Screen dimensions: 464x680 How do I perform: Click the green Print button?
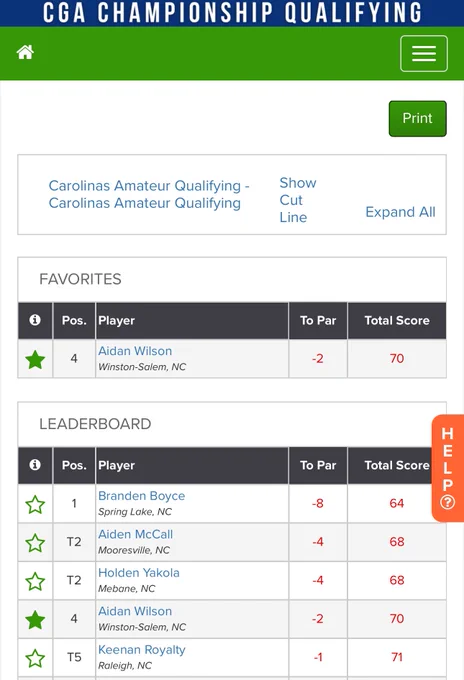click(417, 118)
